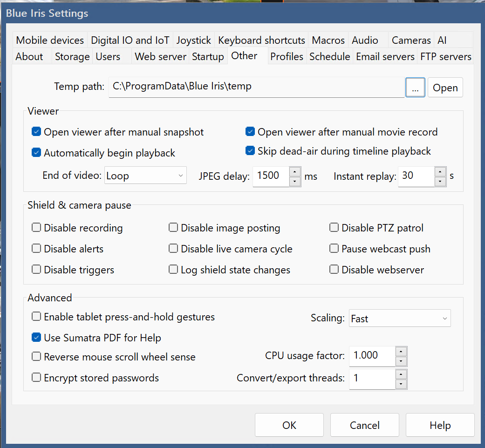
Task: Confirm settings with the OK button
Action: 289,425
